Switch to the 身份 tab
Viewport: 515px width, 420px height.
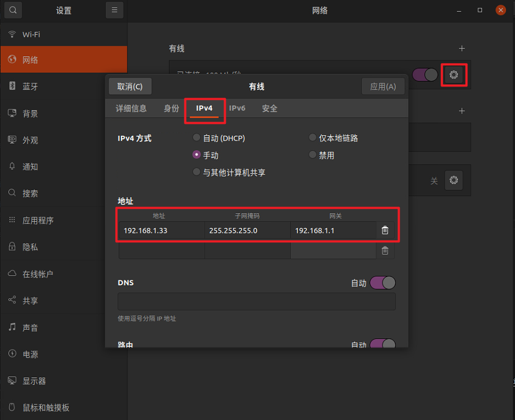click(x=171, y=108)
